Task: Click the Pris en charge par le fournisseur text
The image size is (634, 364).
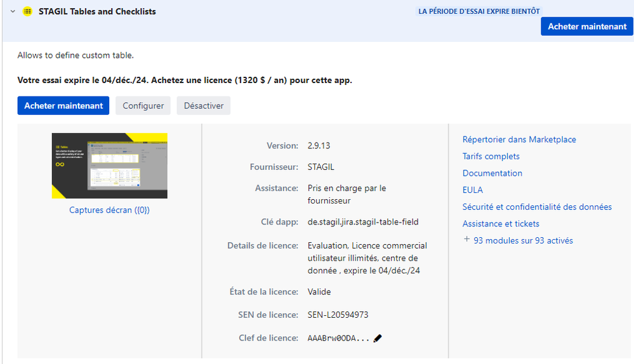Action: coord(347,194)
